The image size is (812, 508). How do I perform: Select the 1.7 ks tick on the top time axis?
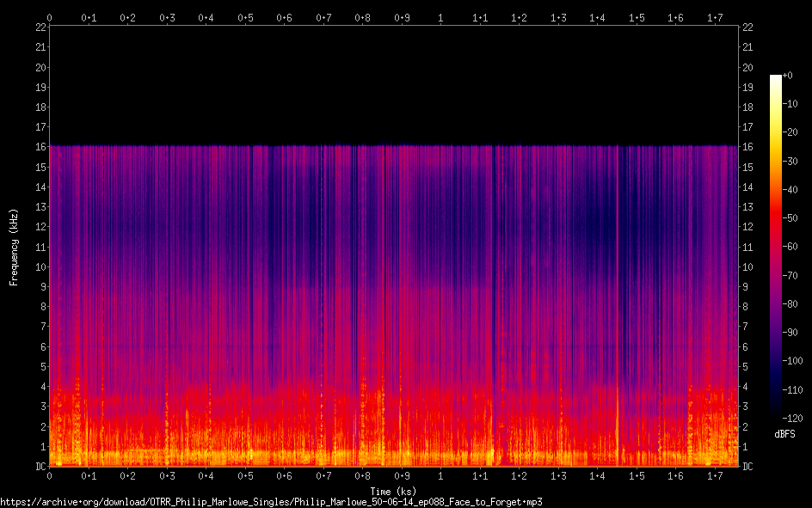pos(715,17)
